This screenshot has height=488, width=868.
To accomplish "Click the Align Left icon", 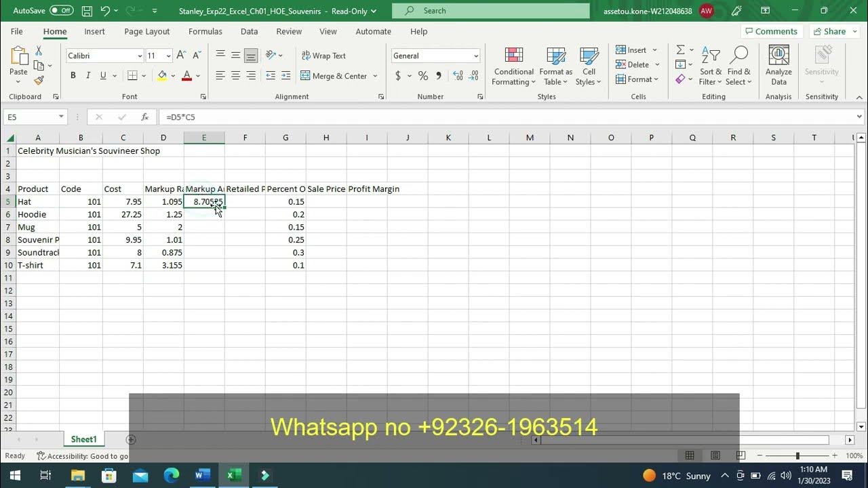I will pos(220,76).
